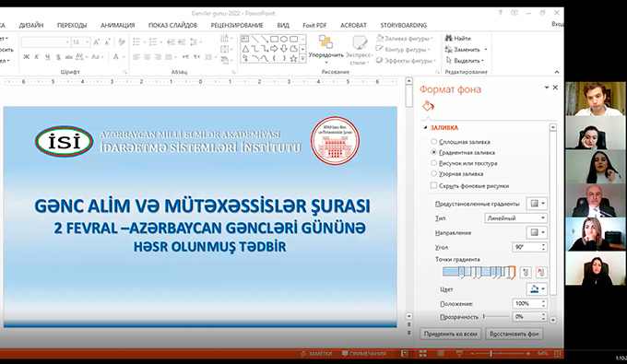Open Заменить dropdown arrow
This screenshot has height=364, width=627.
coord(486,50)
